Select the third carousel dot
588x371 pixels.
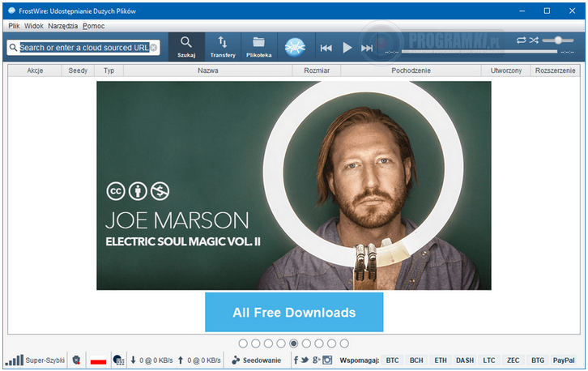pyautogui.click(x=268, y=343)
